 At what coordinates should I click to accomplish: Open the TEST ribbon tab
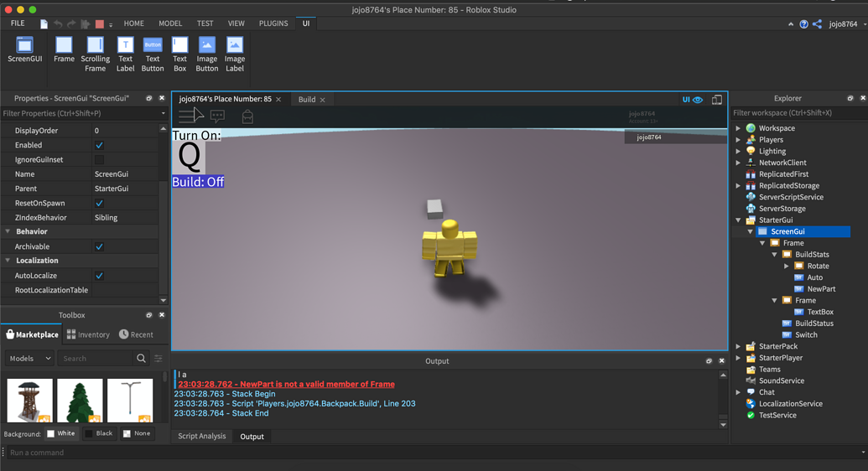pyautogui.click(x=205, y=23)
